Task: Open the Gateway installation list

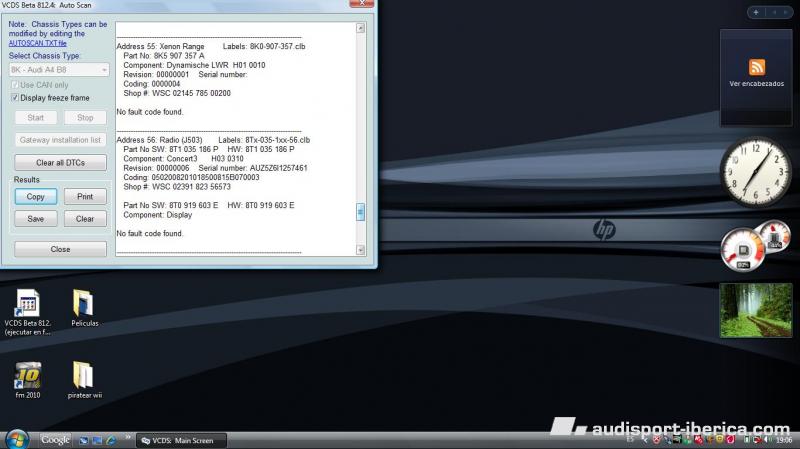Action: click(60, 140)
